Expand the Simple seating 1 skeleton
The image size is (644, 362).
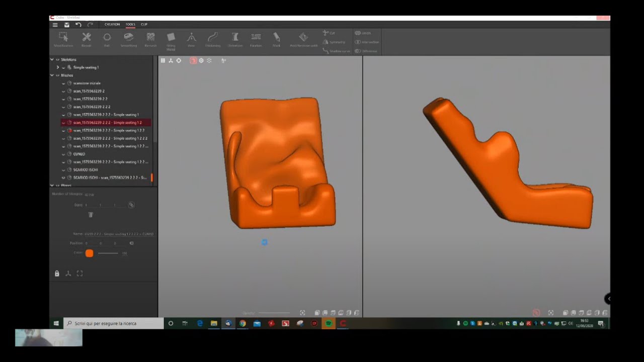tap(58, 67)
